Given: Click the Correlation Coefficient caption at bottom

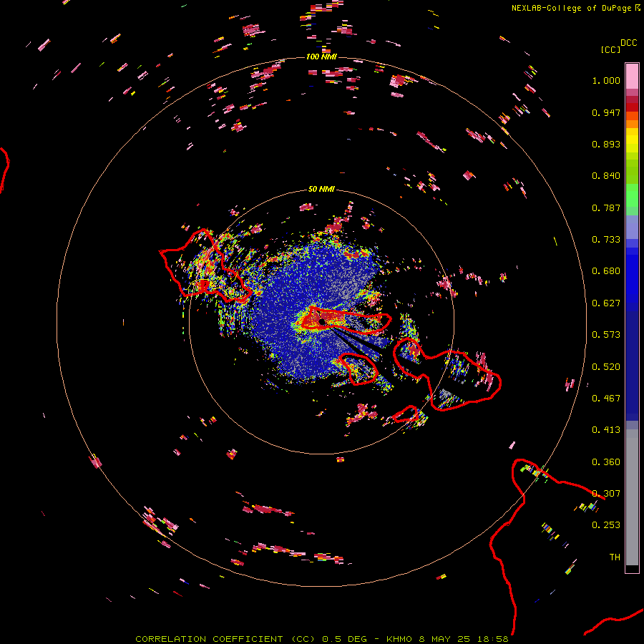Looking at the screenshot, I should pos(321,639).
